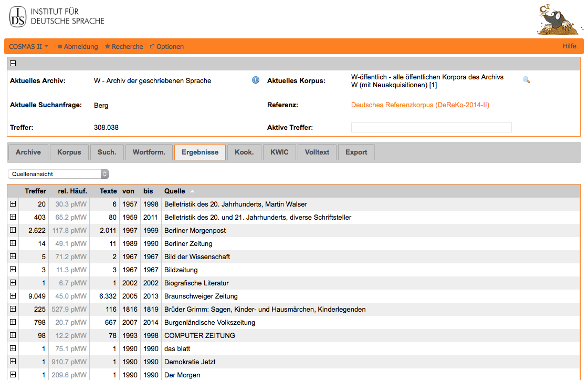Click the source name COMPUTER ZEITUNG

200,336
